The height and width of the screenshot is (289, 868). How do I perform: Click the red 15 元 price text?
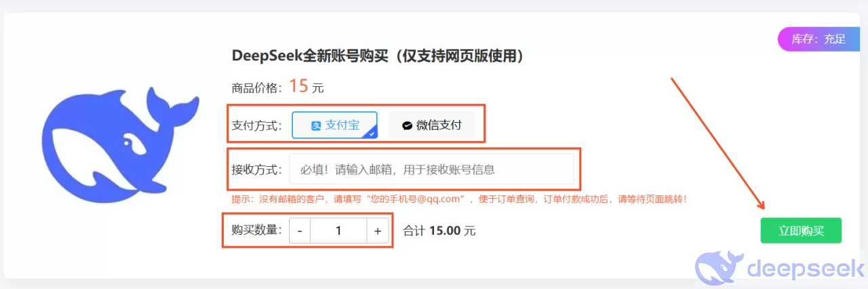[307, 87]
